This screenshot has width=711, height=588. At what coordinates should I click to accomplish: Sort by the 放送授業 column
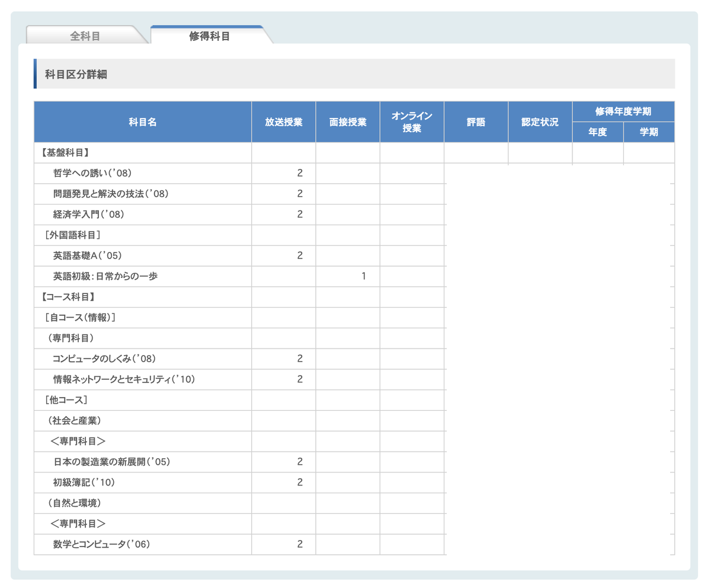click(283, 121)
